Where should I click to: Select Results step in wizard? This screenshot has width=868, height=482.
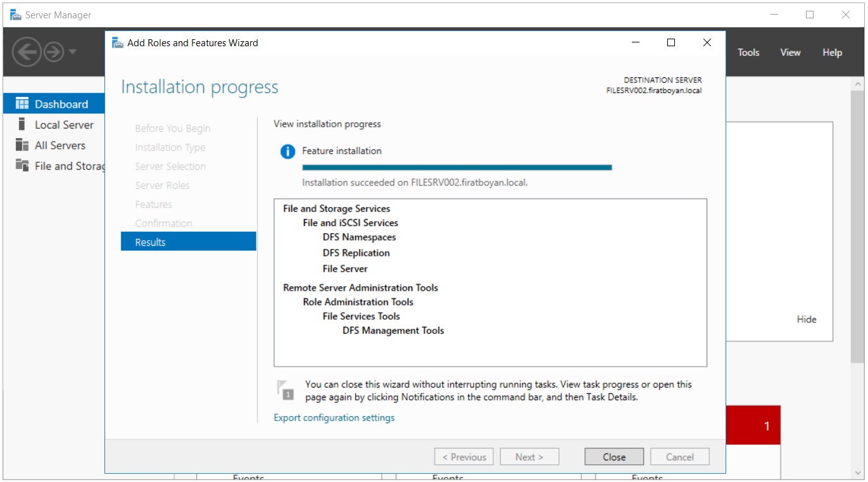189,242
